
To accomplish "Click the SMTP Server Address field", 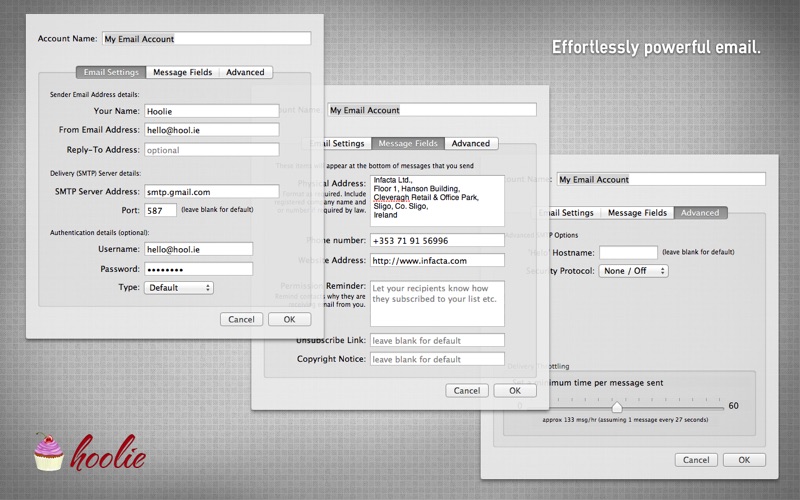I will [x=211, y=192].
